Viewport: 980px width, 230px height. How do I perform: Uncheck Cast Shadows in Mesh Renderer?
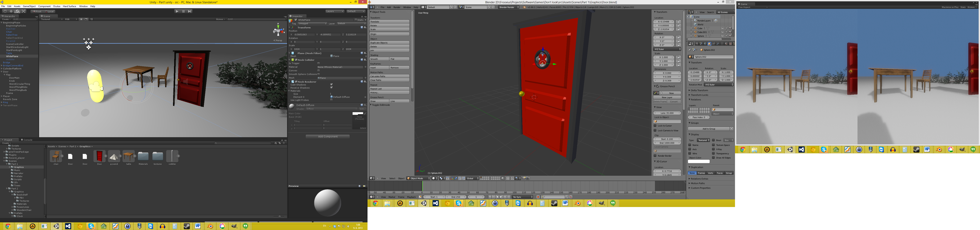[x=331, y=85]
